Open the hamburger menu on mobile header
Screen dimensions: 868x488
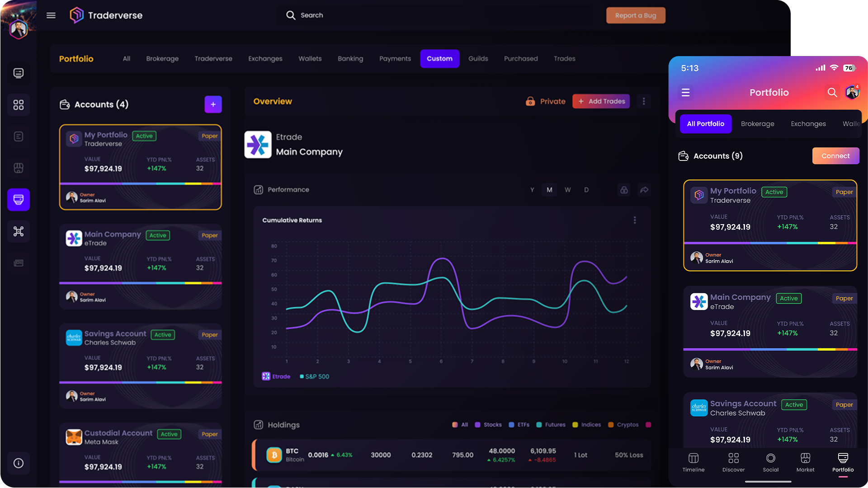[x=685, y=92]
